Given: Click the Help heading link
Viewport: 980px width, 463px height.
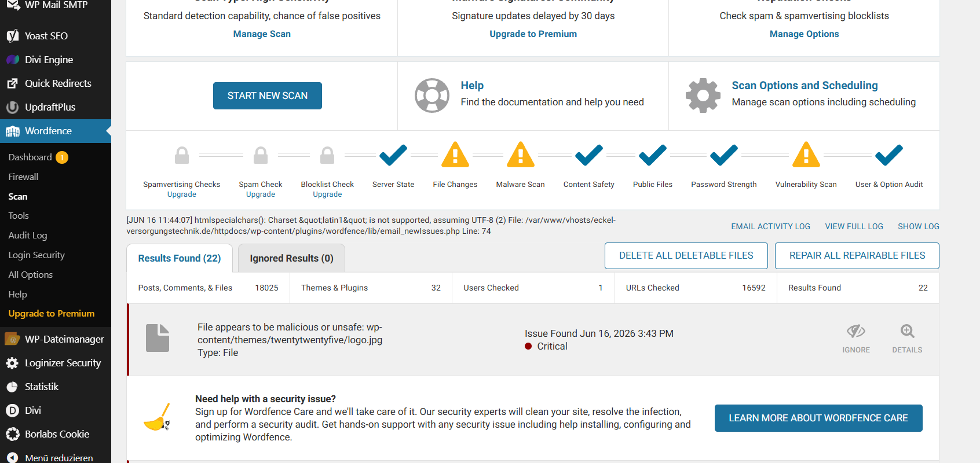Looking at the screenshot, I should point(472,86).
